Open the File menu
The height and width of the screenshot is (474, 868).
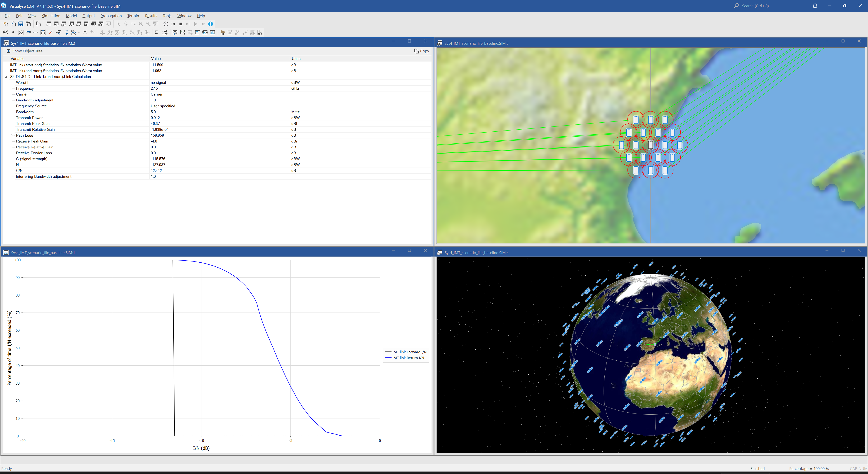pyautogui.click(x=7, y=16)
